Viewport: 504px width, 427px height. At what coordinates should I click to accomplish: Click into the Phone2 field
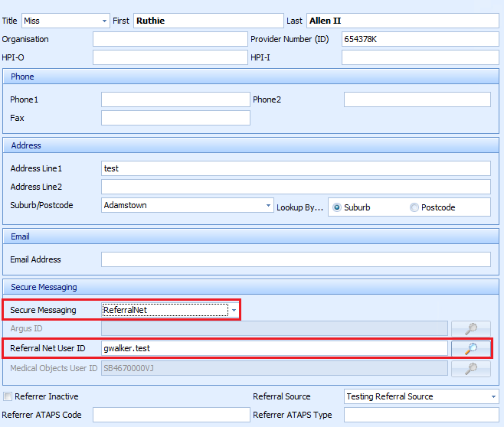pos(417,99)
